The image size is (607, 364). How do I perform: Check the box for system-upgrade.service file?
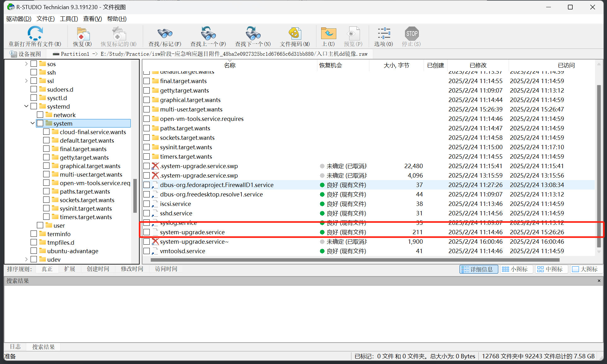147,232
